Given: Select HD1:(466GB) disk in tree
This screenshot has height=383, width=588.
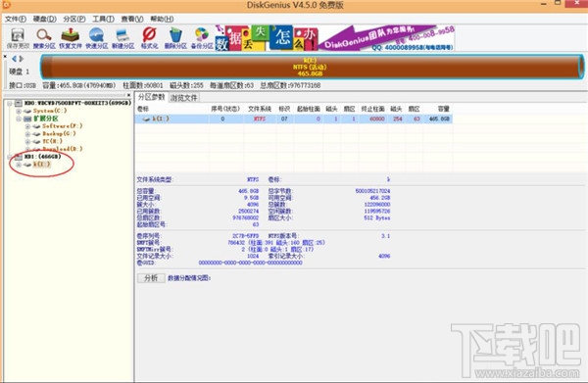Looking at the screenshot, I should pyautogui.click(x=42, y=157).
